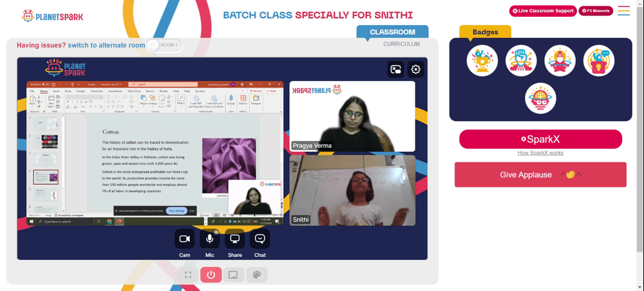Open classroom settings gear icon
The image size is (644, 291).
pos(415,70)
